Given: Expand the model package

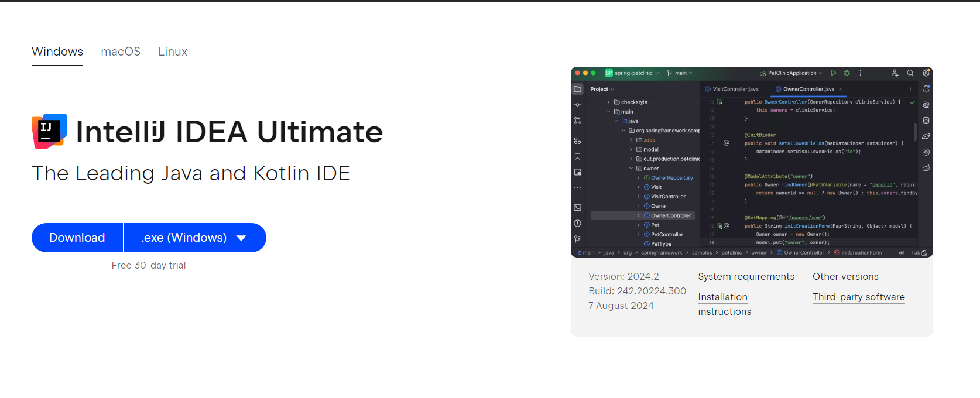Looking at the screenshot, I should [631, 150].
